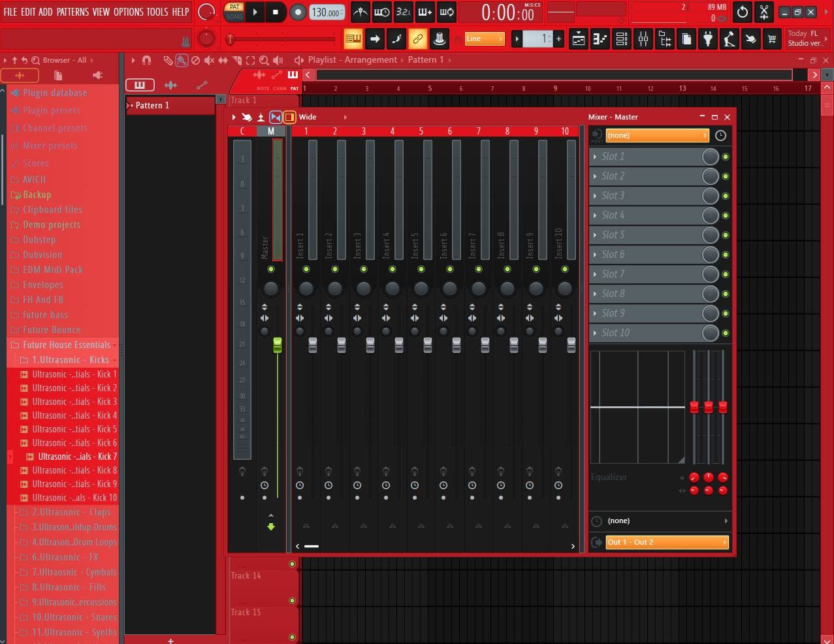Click the Insert 1 volume fader
Viewport: 834px width, 644px height.
pyautogui.click(x=313, y=346)
